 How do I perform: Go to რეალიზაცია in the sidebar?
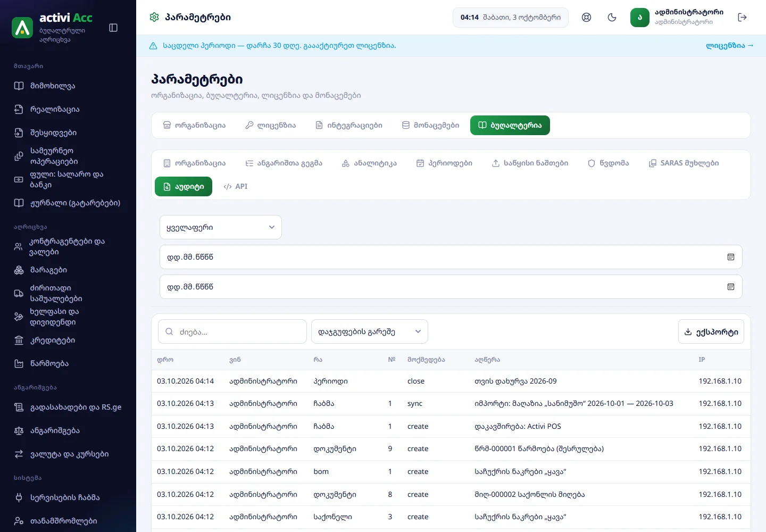tap(68, 109)
